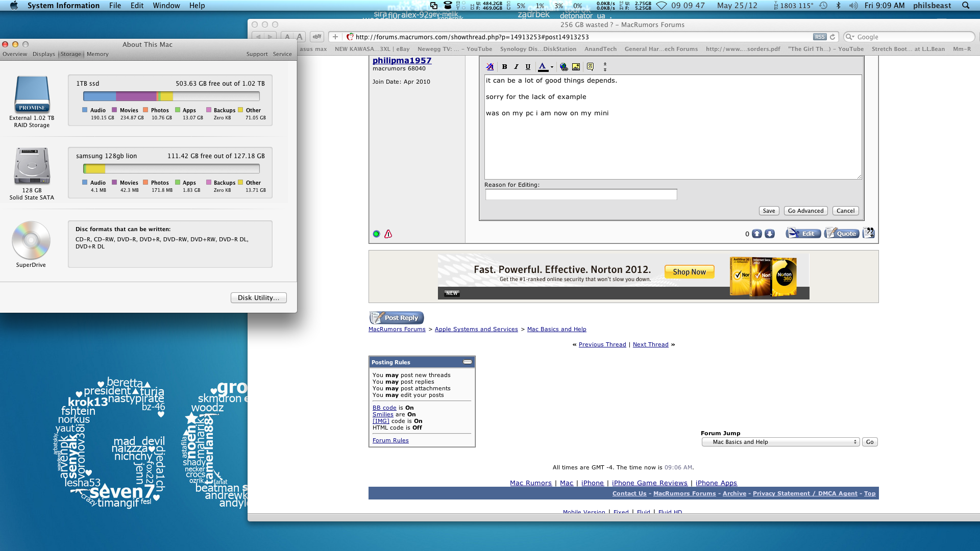Image resolution: width=980 pixels, height=551 pixels.
Task: Open File menu in menu bar
Action: (115, 6)
